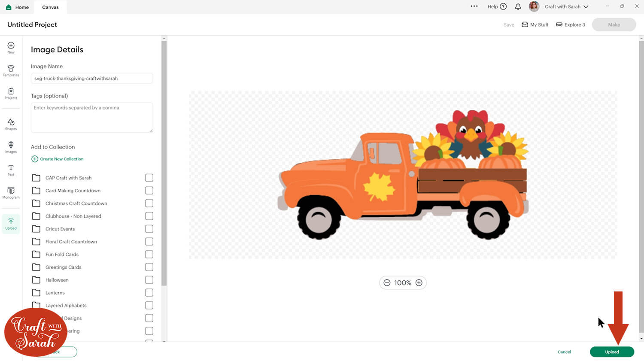644x361 pixels.
Task: Click the truck image preview
Action: (403, 174)
